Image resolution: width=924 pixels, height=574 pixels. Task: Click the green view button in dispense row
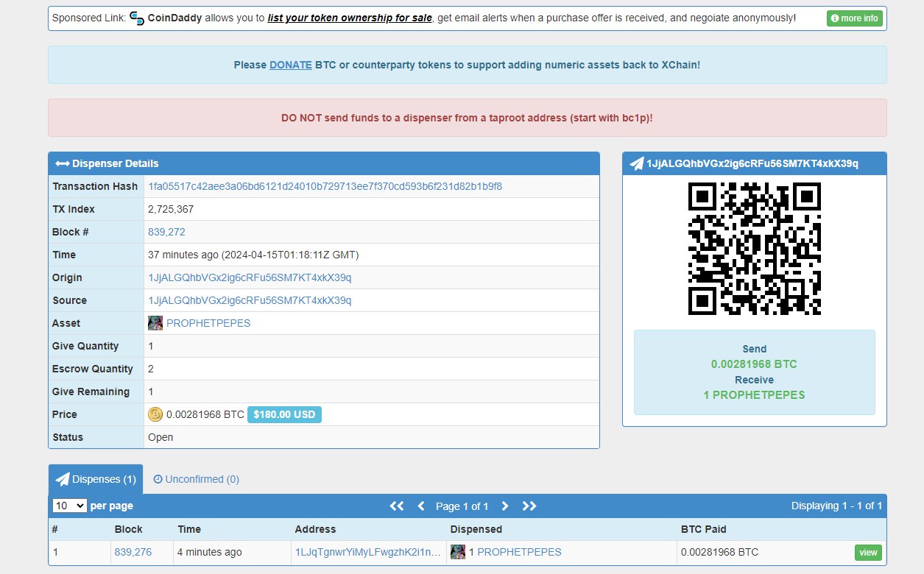pyautogui.click(x=868, y=553)
